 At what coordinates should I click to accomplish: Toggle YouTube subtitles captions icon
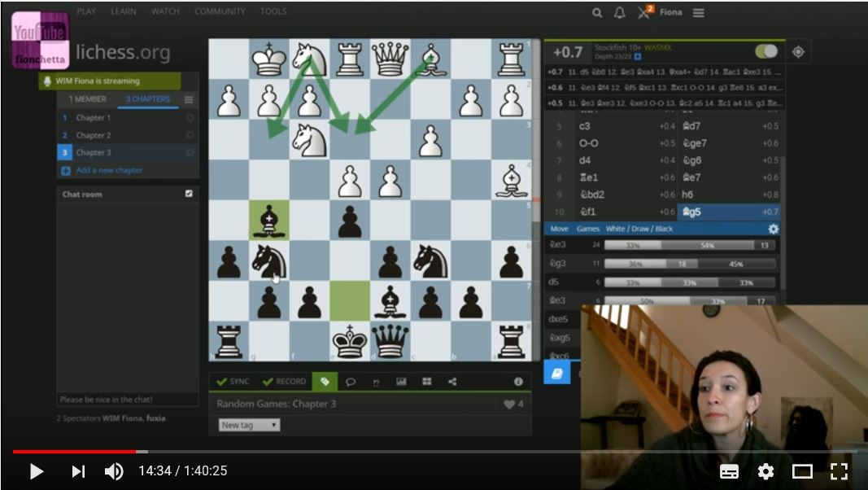(x=729, y=471)
